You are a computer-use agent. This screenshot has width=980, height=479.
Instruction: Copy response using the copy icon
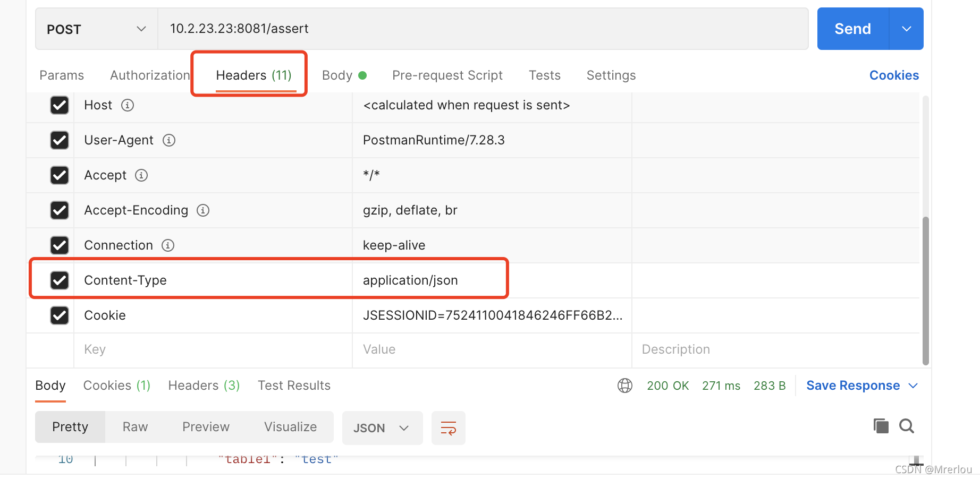pos(881,426)
